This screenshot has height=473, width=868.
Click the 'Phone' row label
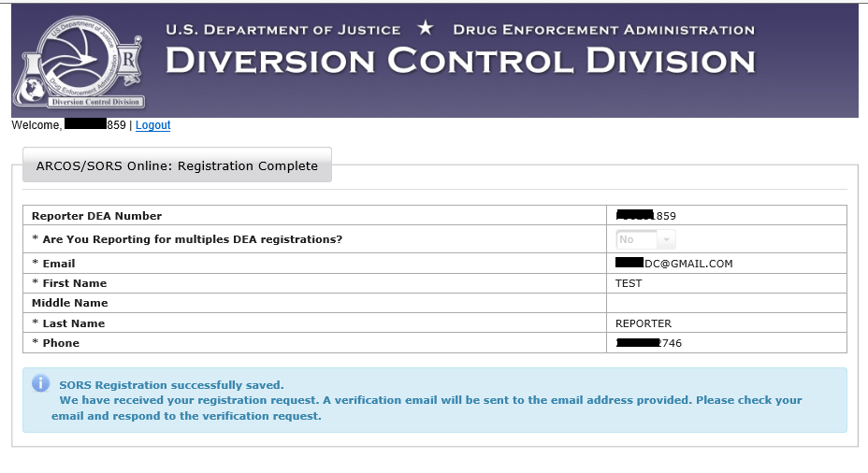(x=55, y=343)
